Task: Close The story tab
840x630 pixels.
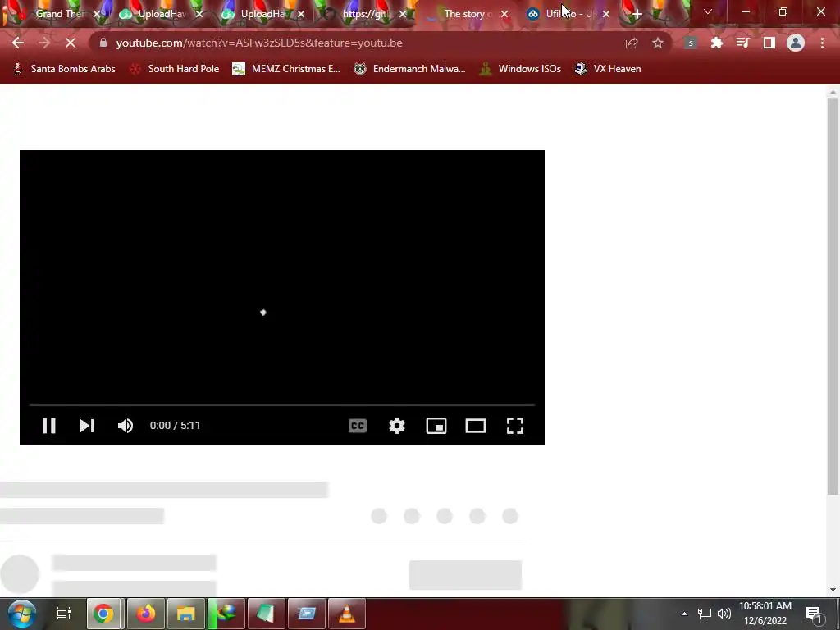Action: point(504,14)
